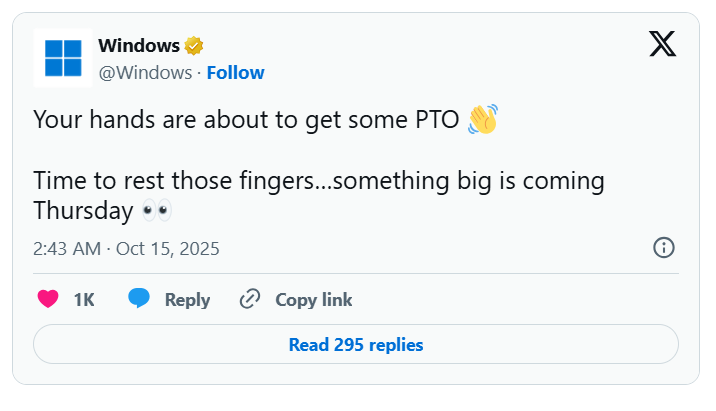Click the @Windows handle

[145, 72]
